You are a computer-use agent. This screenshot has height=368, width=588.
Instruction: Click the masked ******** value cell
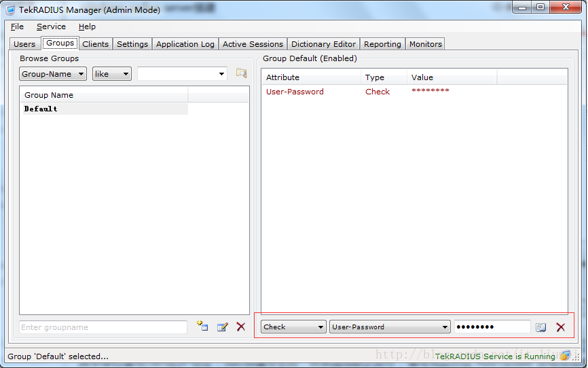point(430,91)
